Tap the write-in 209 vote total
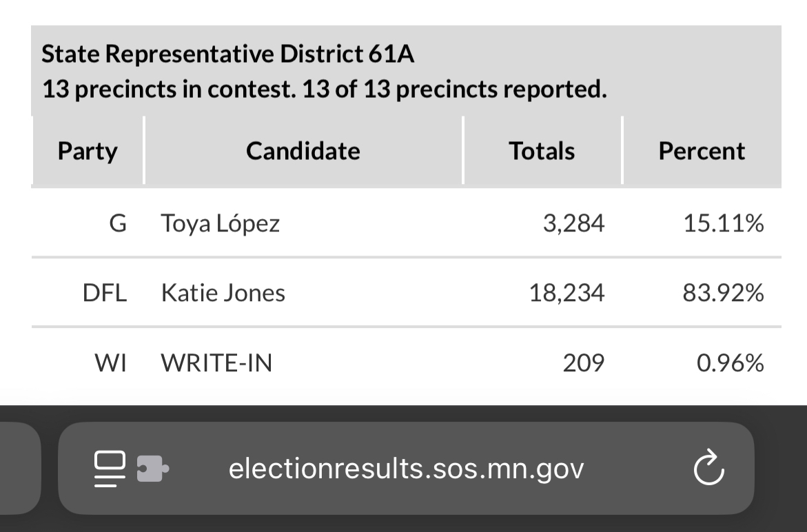807x532 pixels. (583, 362)
